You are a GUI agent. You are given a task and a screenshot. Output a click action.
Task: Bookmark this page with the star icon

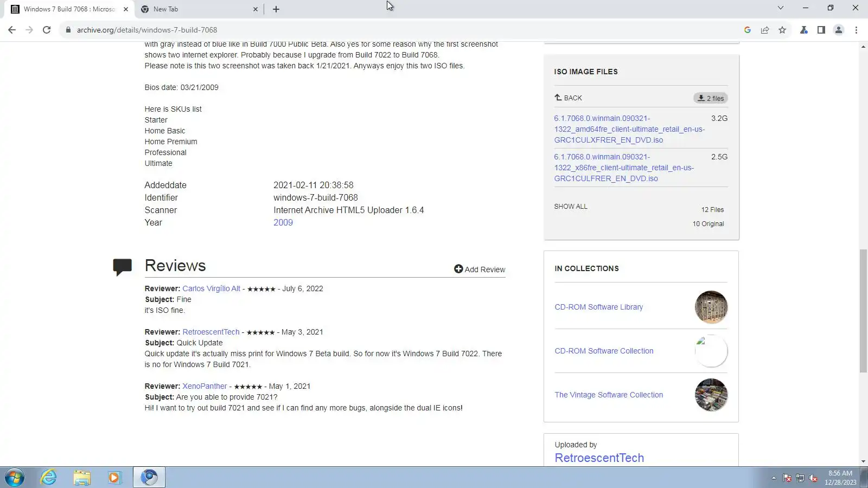point(782,30)
